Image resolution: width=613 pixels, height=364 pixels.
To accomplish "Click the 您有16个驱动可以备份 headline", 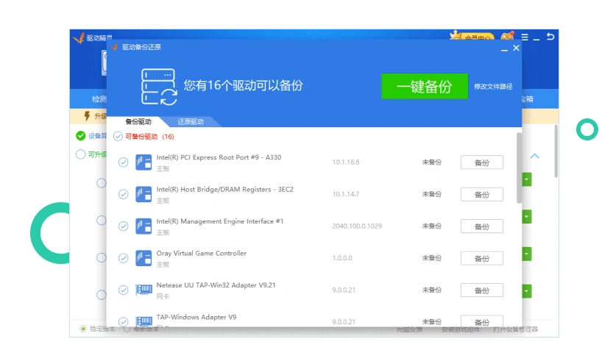I will pyautogui.click(x=243, y=85).
